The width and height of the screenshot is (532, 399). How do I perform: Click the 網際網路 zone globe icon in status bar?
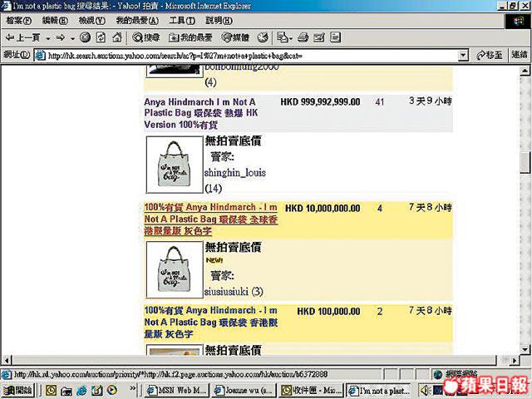pyautogui.click(x=438, y=375)
